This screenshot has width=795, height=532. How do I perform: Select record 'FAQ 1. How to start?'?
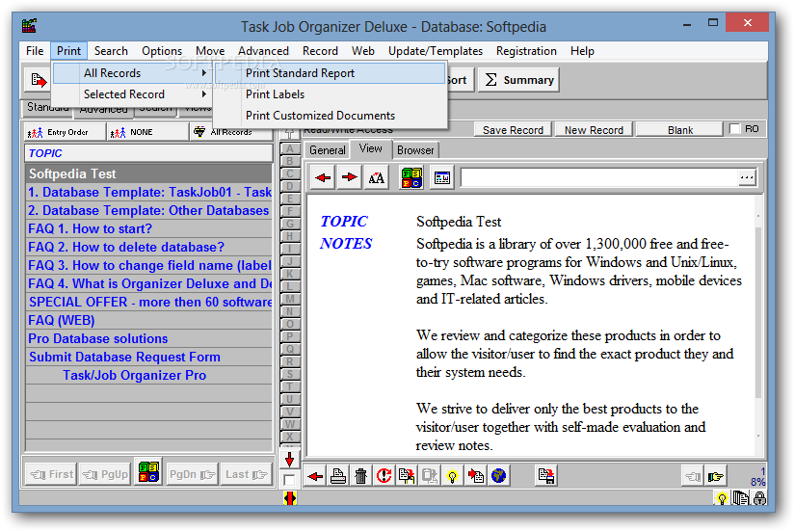pos(149,228)
